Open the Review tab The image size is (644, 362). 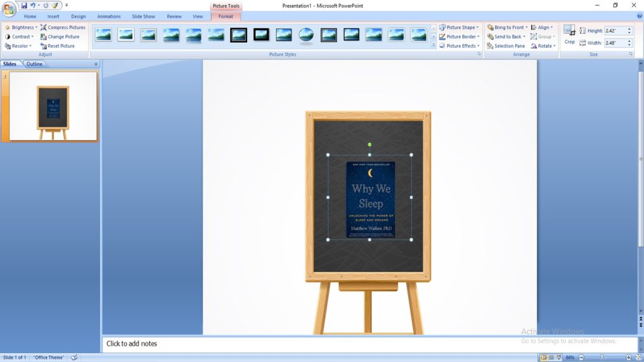[x=174, y=16]
